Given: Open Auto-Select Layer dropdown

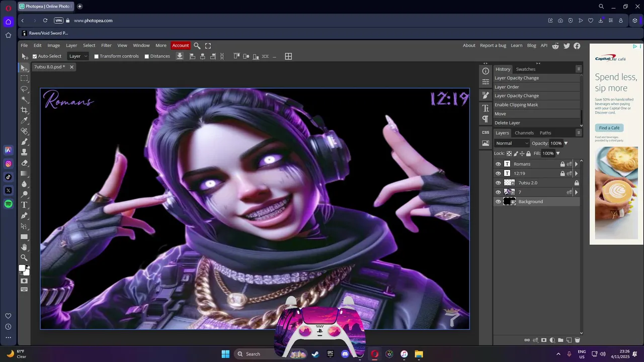Looking at the screenshot, I should pyautogui.click(x=78, y=56).
